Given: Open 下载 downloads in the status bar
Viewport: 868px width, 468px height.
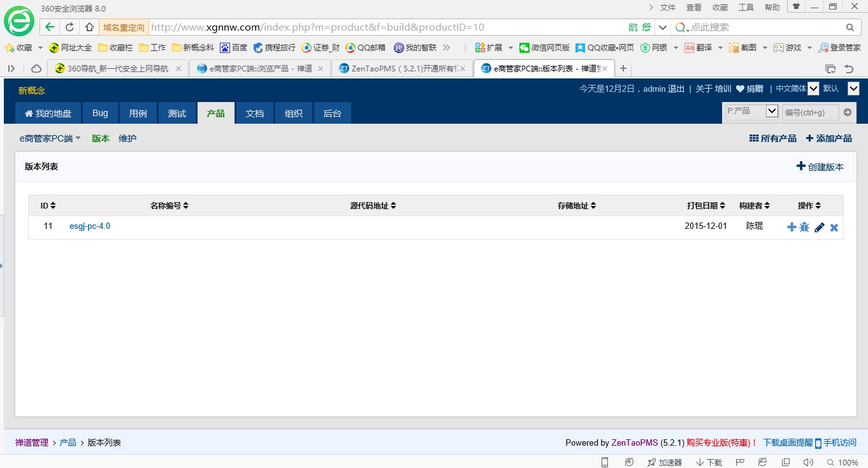Looking at the screenshot, I should point(709,462).
